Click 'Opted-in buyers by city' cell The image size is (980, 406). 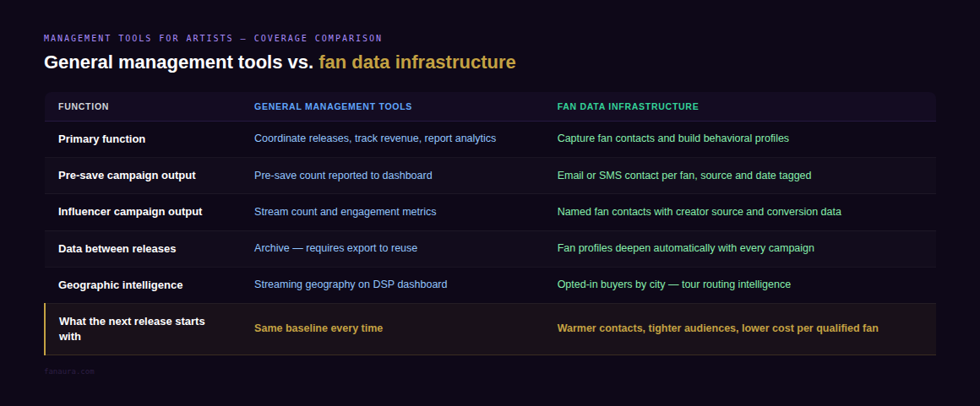tap(674, 284)
